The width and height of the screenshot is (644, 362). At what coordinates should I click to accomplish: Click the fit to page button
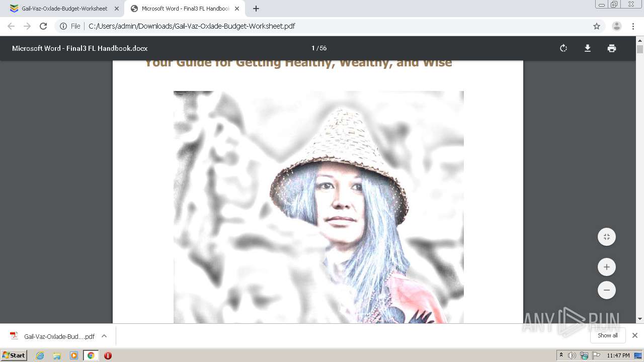point(606,237)
